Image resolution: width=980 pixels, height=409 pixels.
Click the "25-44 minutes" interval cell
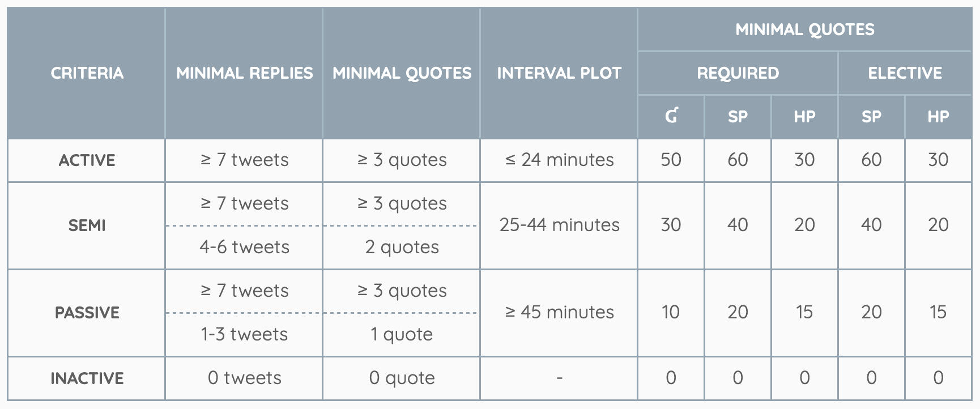pos(559,225)
